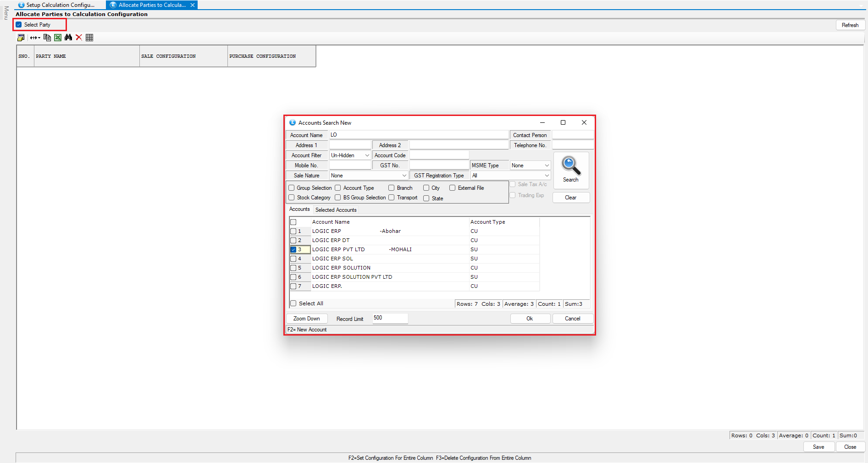Uncheck the Select Party checkbox

(x=19, y=25)
